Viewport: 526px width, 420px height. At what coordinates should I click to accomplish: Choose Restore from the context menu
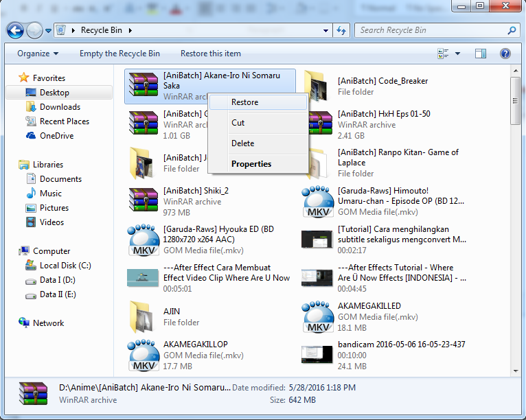258,102
